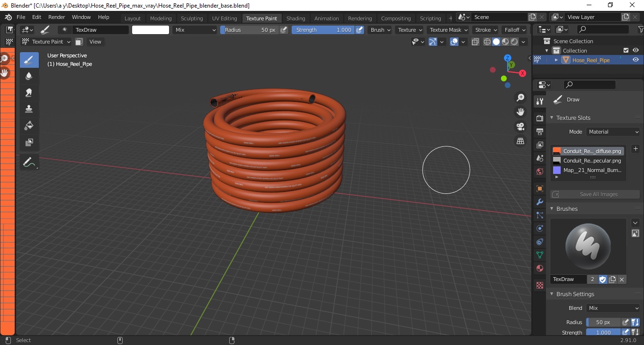
Task: Click the Blender logo menu icon
Action: click(9, 17)
